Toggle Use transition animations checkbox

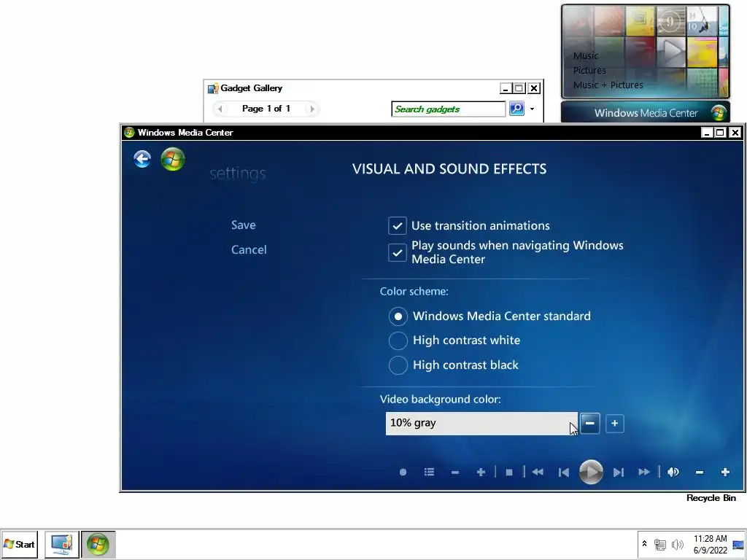coord(398,226)
